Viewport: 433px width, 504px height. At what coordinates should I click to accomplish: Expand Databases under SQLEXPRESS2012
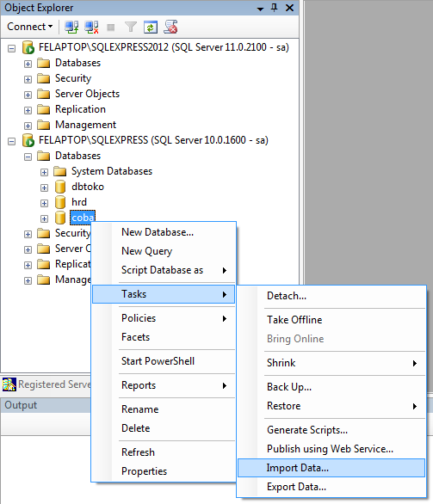(28, 64)
